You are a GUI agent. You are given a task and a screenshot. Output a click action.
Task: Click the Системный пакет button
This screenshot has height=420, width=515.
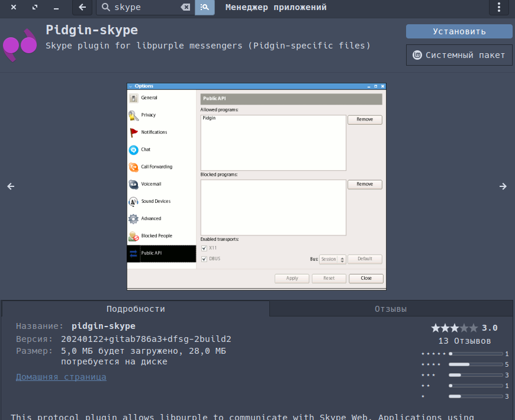tap(459, 55)
